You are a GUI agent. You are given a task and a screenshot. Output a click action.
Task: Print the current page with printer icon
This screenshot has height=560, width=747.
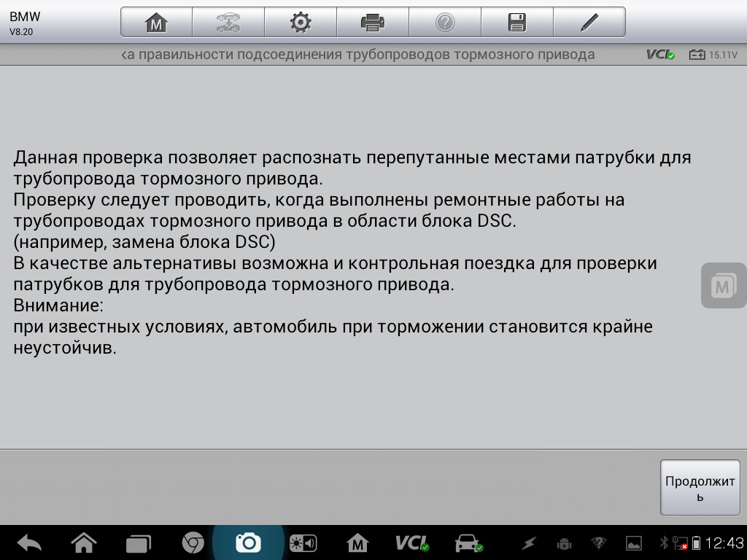pos(372,23)
